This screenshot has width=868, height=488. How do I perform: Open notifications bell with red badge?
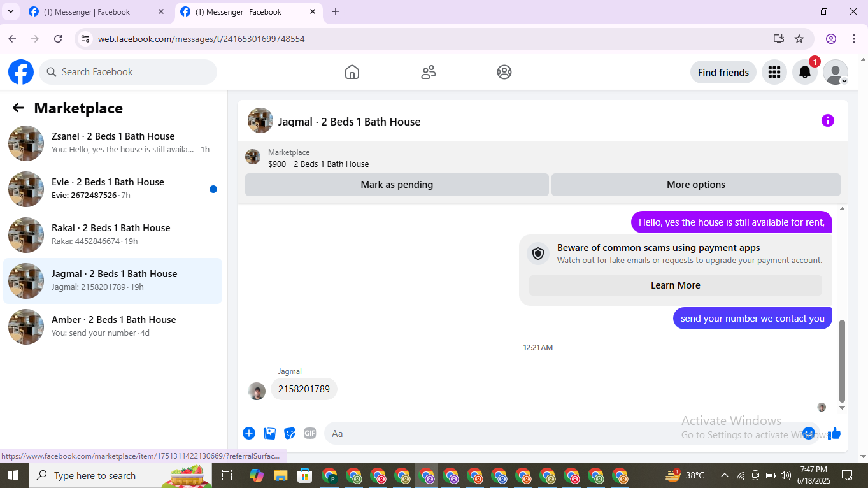805,72
